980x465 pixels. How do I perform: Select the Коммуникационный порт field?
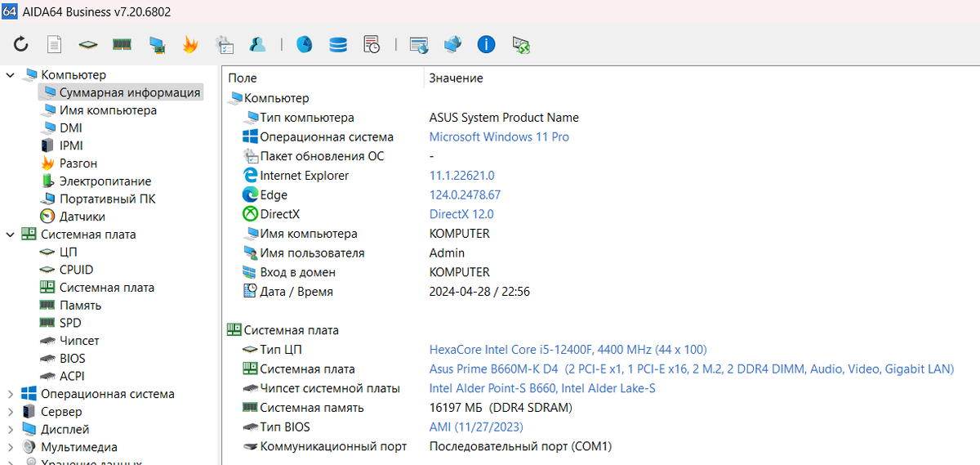tap(333, 446)
